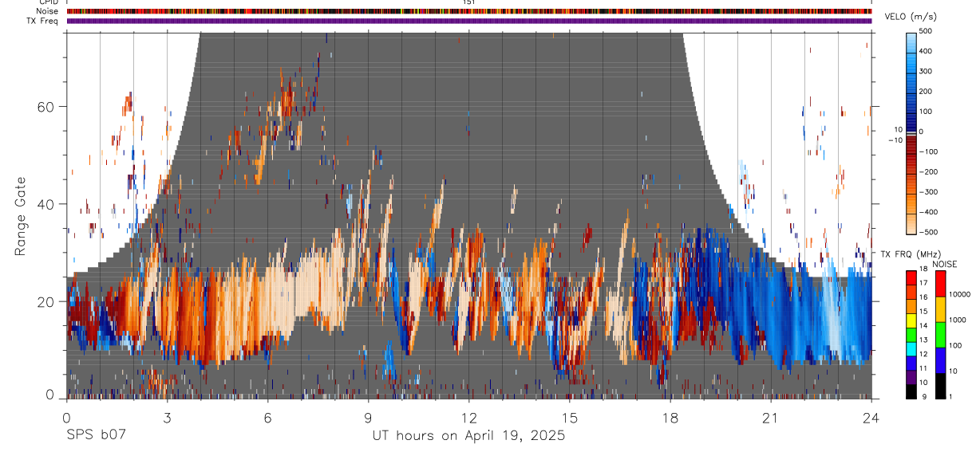Click the 12 UT hour axis label
Image resolution: width=980 pixels, height=452 pixels.
[469, 418]
